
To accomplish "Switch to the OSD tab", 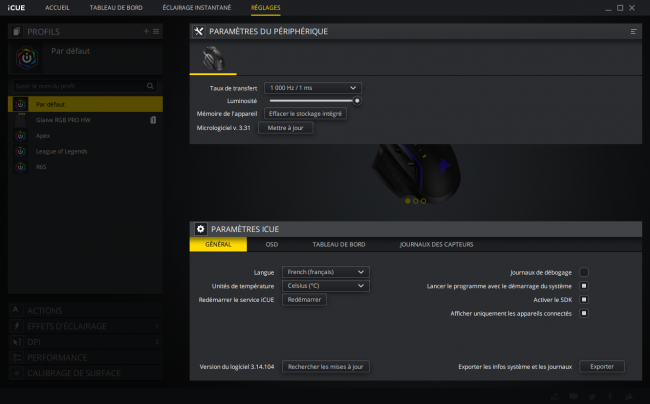I will pyautogui.click(x=272, y=244).
